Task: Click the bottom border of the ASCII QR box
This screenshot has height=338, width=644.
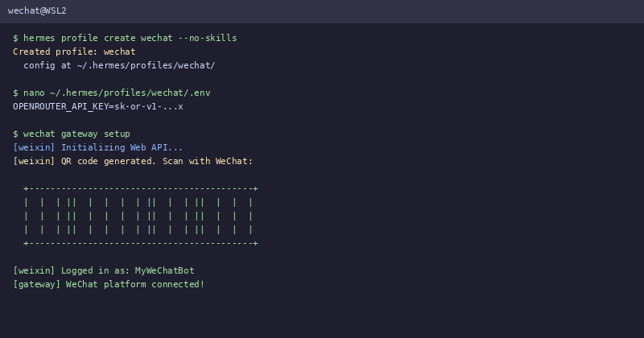Action: coord(140,244)
